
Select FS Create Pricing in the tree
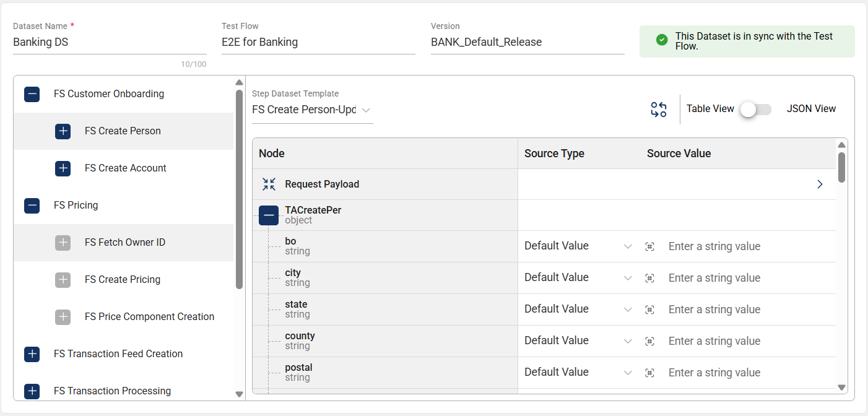point(123,280)
